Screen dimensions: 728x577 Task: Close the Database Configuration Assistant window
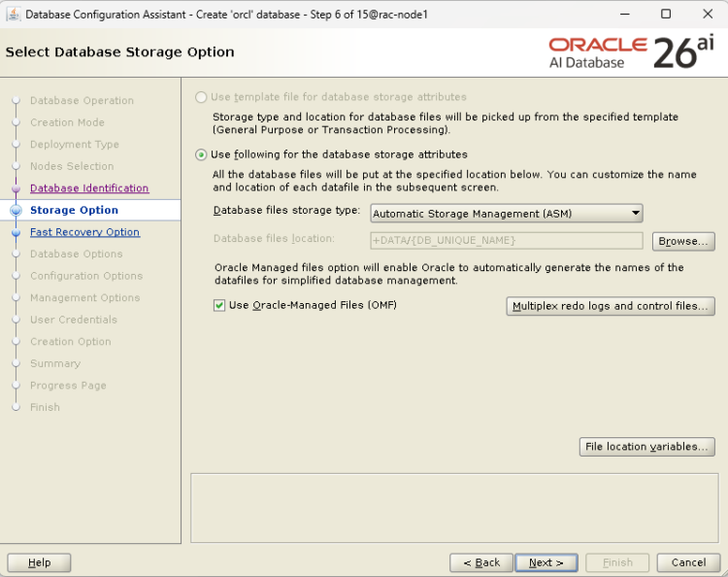point(708,14)
